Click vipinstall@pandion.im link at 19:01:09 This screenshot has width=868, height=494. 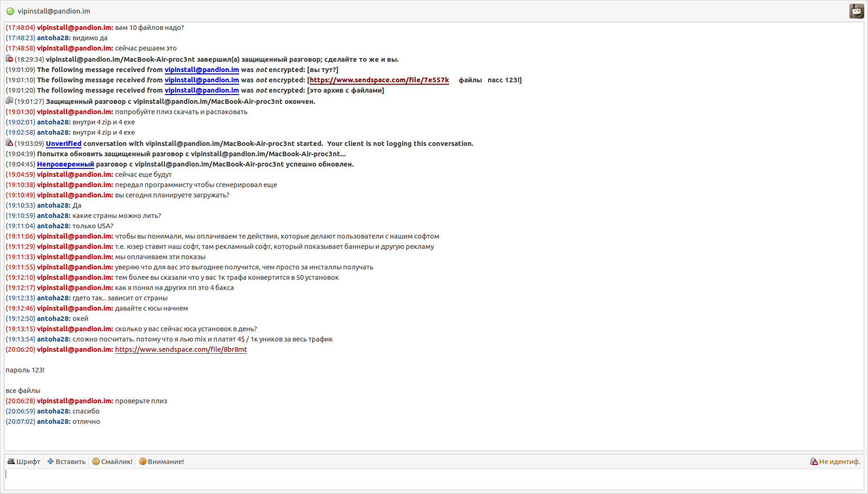click(x=202, y=70)
